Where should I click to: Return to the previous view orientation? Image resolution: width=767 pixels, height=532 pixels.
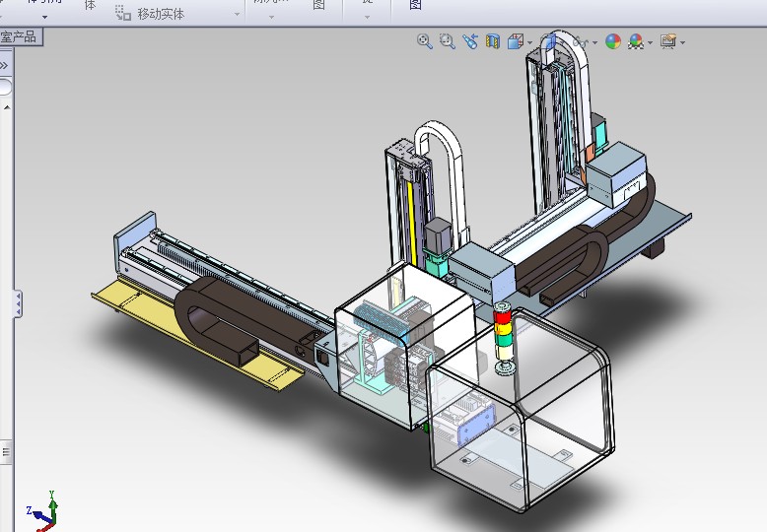point(470,41)
